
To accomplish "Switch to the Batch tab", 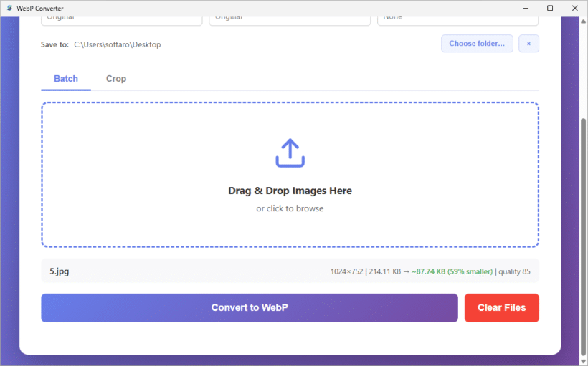I will (x=66, y=79).
